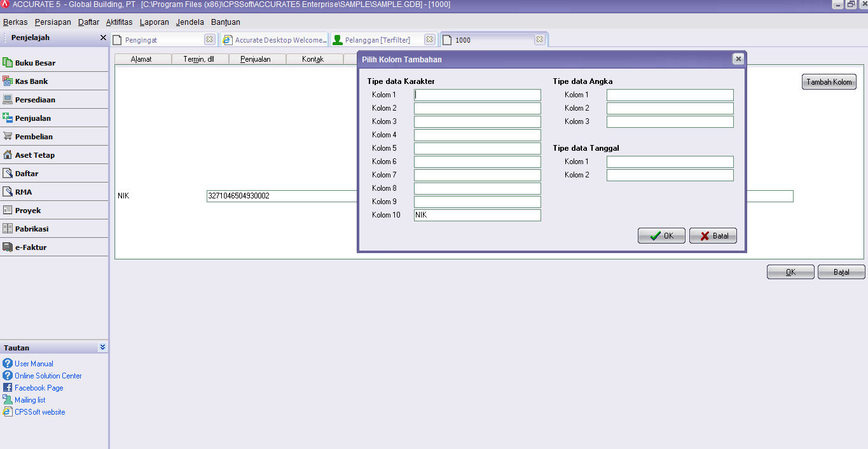The height and width of the screenshot is (449, 868).
Task: Open the Berkas menu
Action: (x=15, y=22)
